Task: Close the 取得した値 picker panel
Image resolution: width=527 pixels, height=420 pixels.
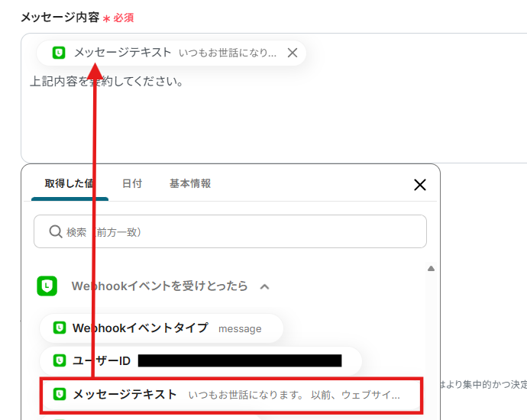Action: (x=420, y=185)
